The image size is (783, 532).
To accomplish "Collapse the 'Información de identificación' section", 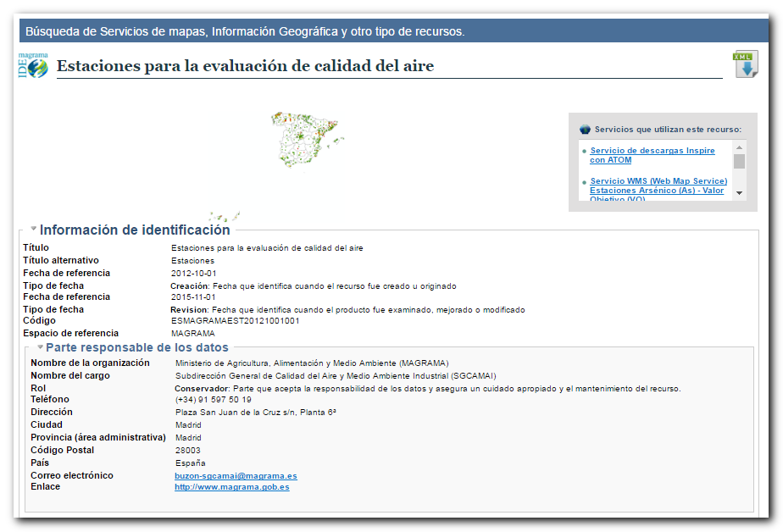I will tap(33, 229).
